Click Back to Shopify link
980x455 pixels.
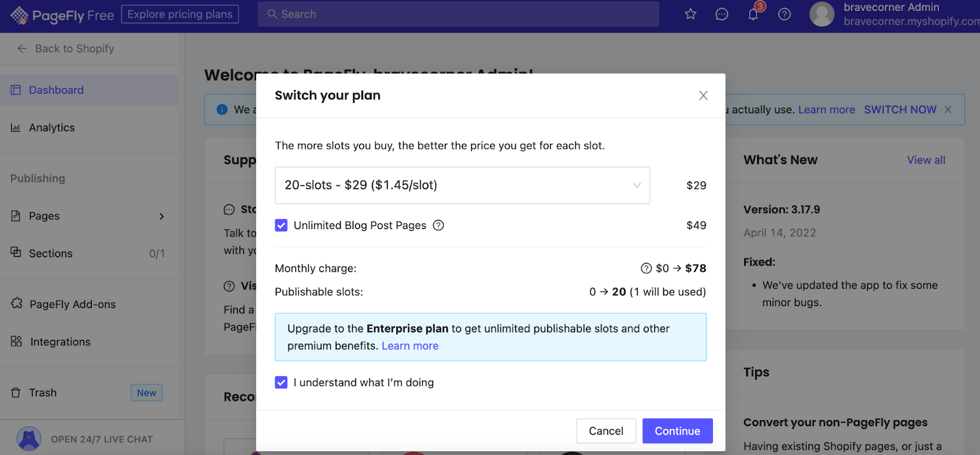tap(75, 48)
